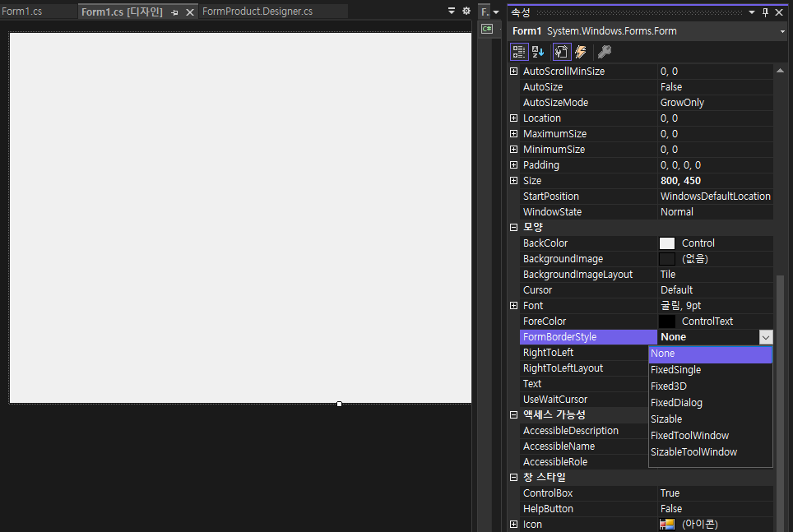Viewport: 793px width, 532px height.
Task: Show the Properties page icon
Action: point(561,52)
